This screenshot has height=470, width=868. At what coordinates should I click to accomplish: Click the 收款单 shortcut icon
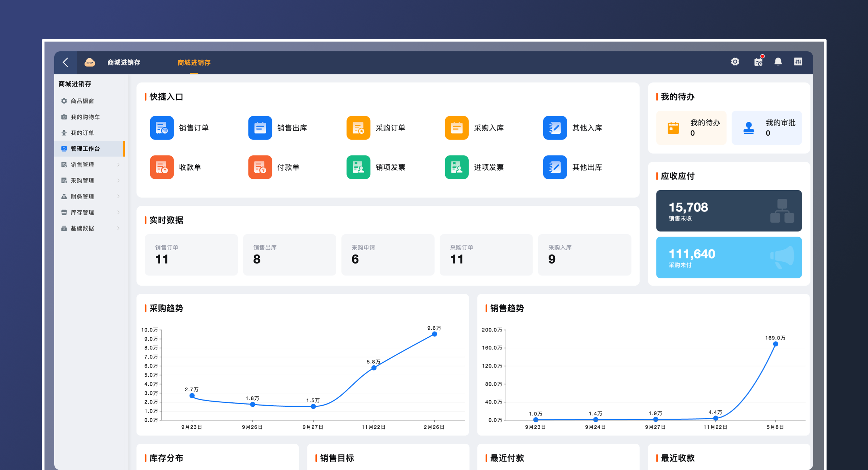click(162, 167)
